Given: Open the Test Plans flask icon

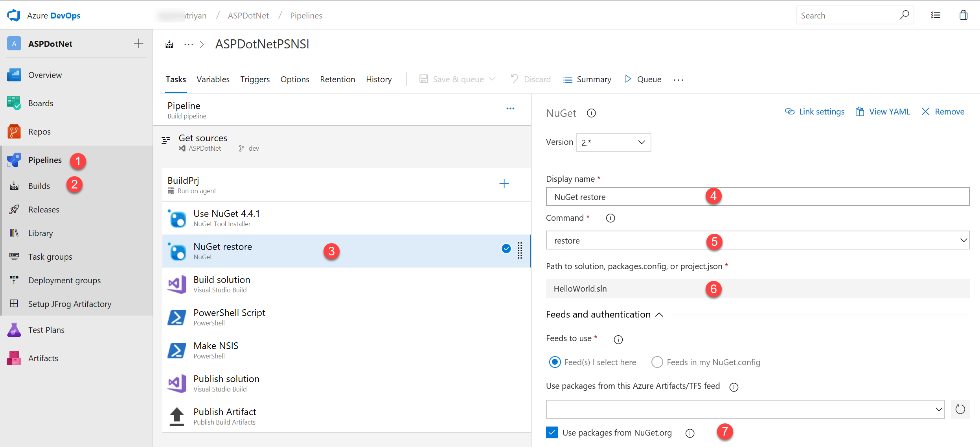Looking at the screenshot, I should tap(14, 330).
